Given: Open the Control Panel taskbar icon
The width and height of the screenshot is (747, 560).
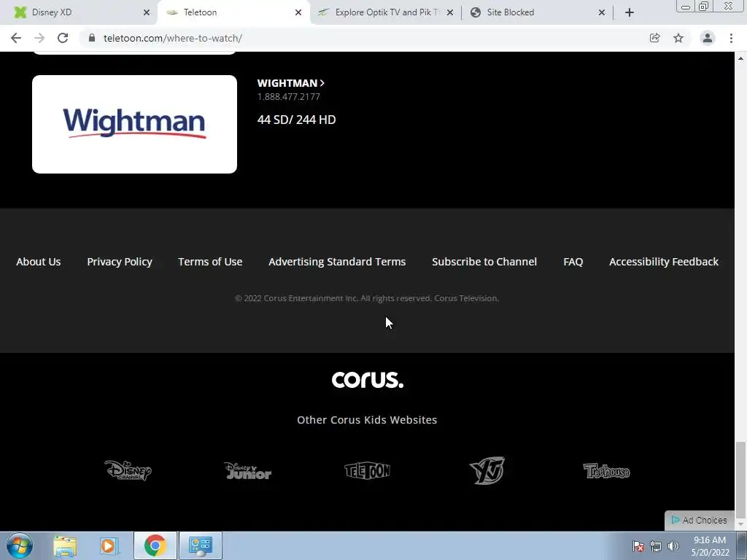Looking at the screenshot, I should [200, 545].
